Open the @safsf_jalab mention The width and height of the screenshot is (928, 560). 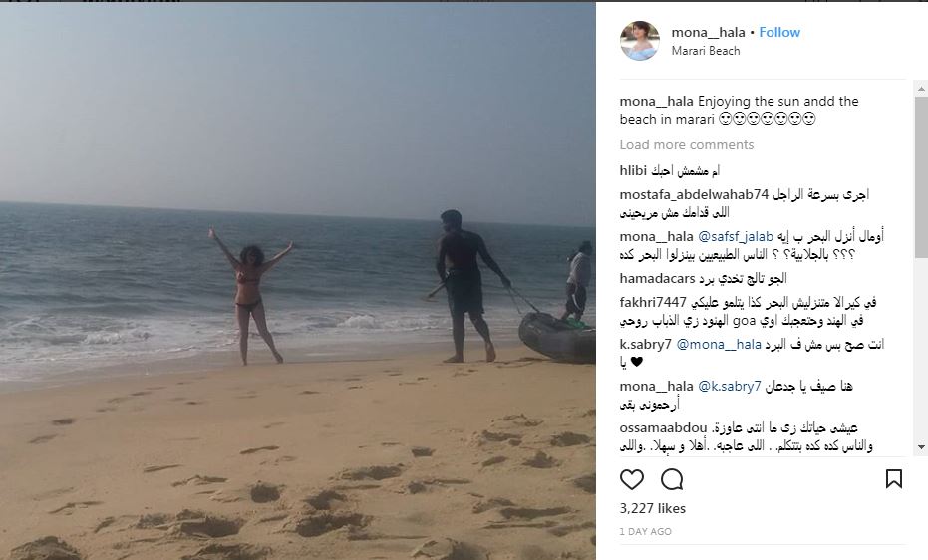(x=735, y=236)
